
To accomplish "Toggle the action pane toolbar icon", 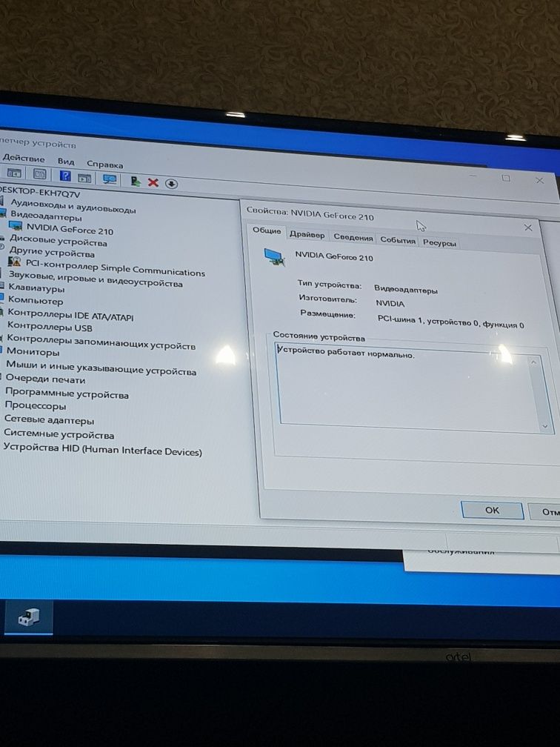I will (84, 178).
